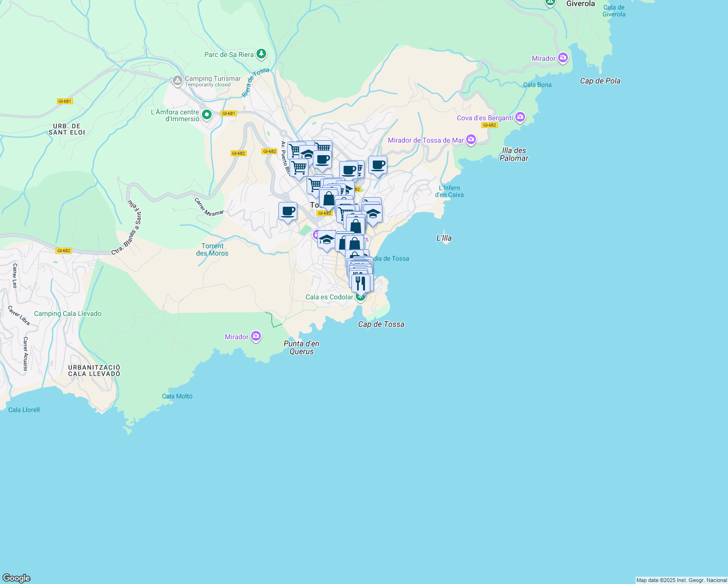Click Mirador camera icon near Cap de Pola
Screen dimensions: 728x584
point(563,58)
